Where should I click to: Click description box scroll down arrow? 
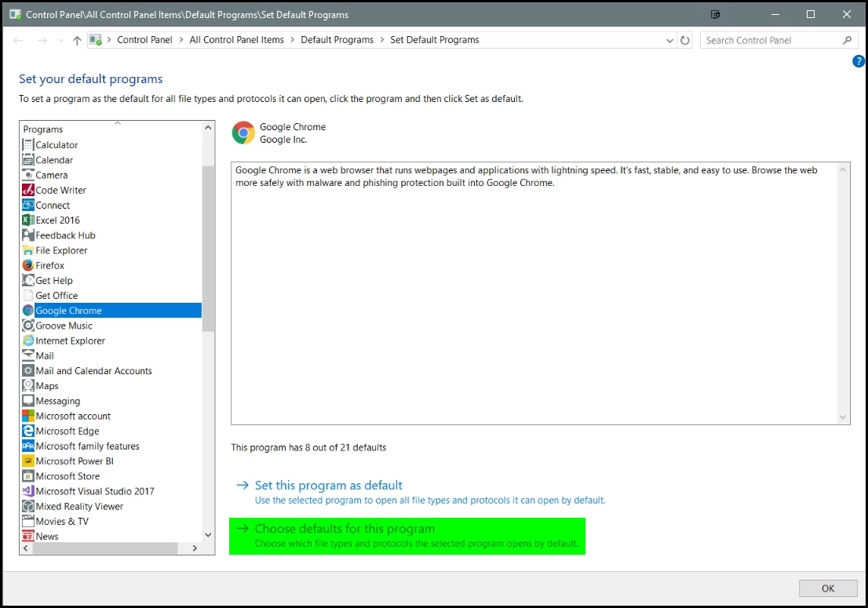point(843,417)
